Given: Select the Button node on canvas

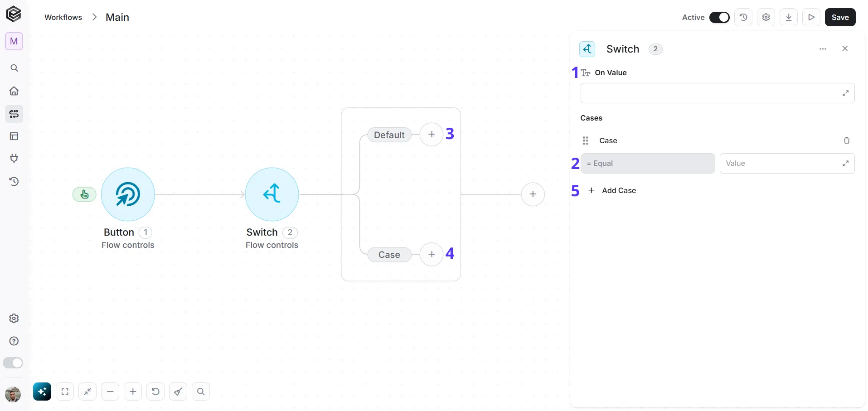Looking at the screenshot, I should [x=128, y=194].
